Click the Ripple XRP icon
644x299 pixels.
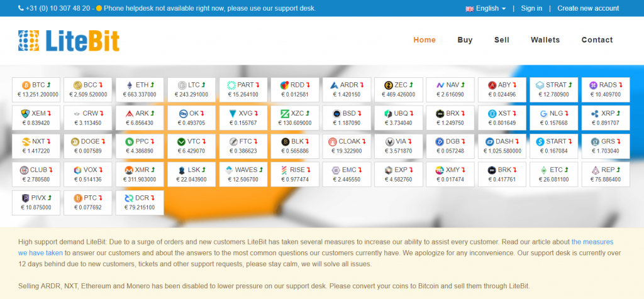tap(595, 114)
